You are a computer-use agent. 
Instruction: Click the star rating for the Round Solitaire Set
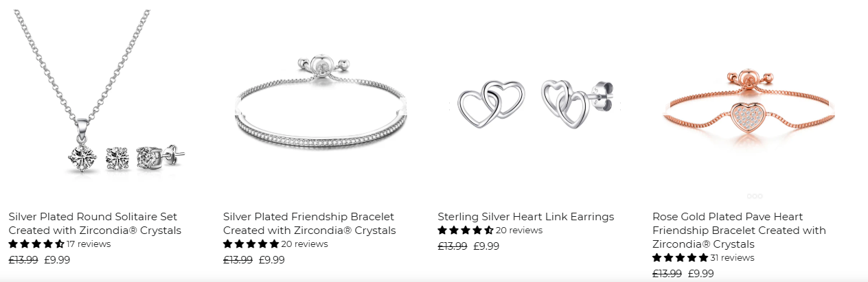tap(36, 244)
